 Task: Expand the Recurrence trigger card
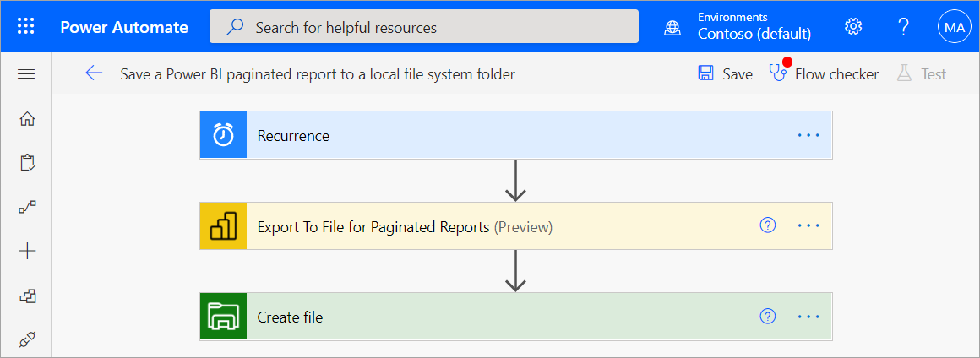515,135
